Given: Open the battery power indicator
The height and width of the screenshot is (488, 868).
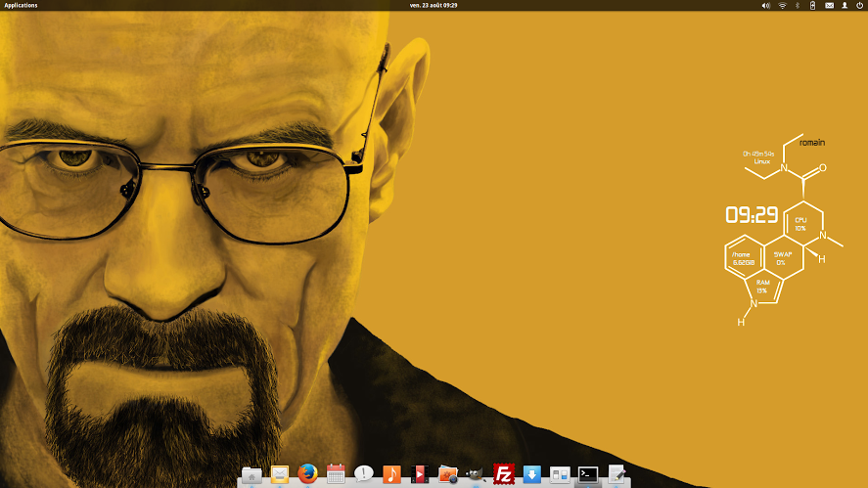Looking at the screenshot, I should point(812,6).
